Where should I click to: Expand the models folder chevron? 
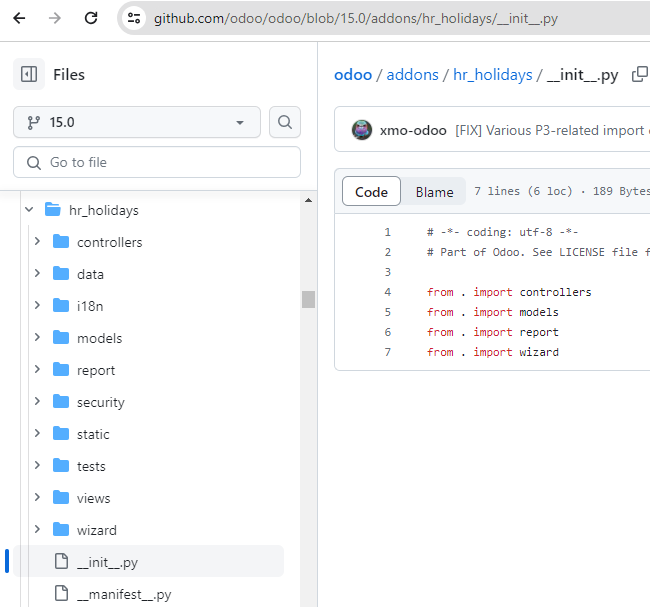point(37,337)
